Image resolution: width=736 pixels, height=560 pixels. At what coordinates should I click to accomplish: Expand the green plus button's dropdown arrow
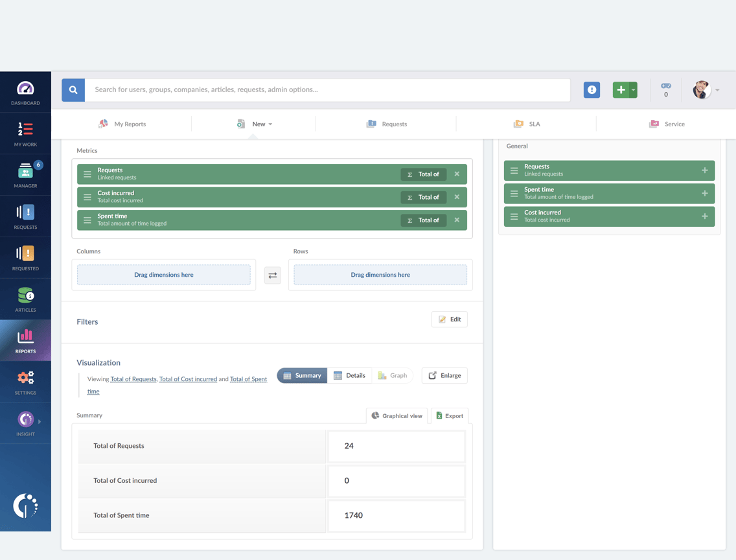tap(634, 89)
